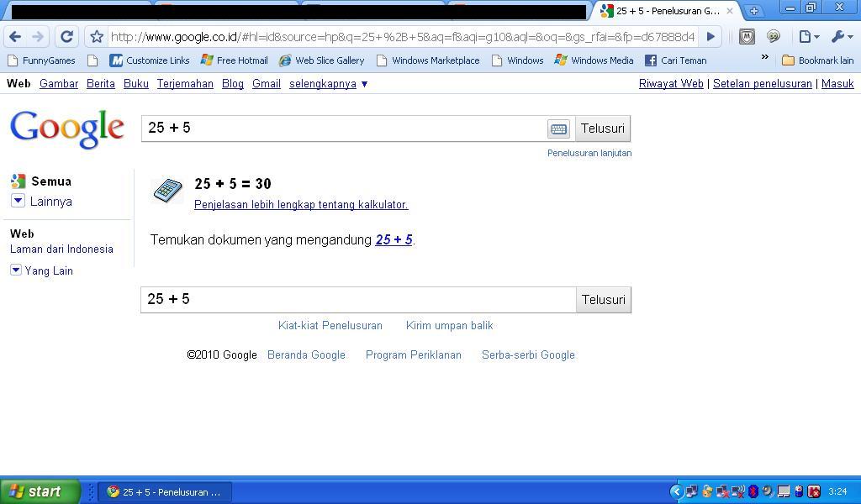Open the chat face extension icon
The width and height of the screenshot is (861, 504).
click(774, 36)
